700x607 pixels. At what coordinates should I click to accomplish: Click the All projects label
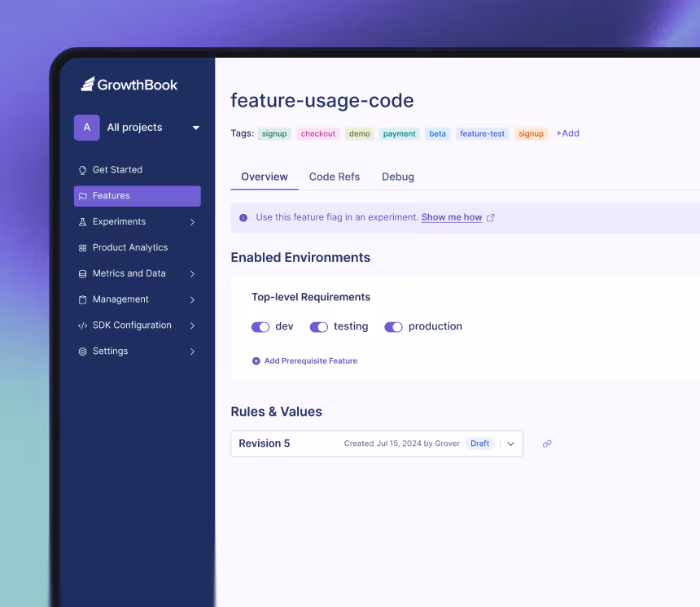(134, 128)
